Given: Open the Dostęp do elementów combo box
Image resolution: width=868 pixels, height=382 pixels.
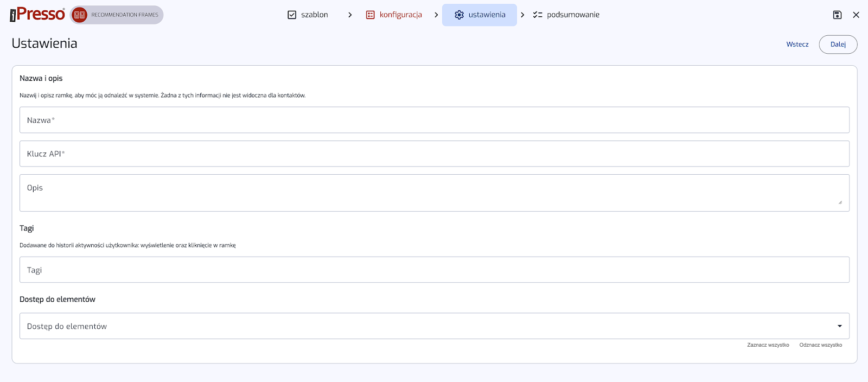Looking at the screenshot, I should pos(423,326).
